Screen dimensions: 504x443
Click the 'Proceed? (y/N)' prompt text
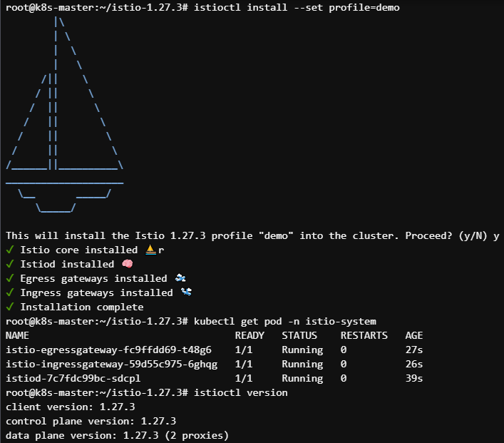point(446,236)
